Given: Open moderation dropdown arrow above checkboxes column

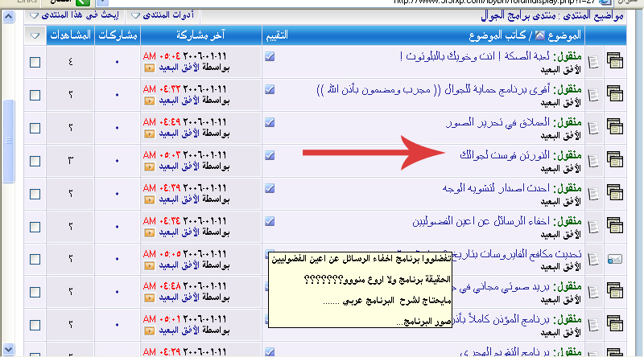Looking at the screenshot, I should pos(35,36).
